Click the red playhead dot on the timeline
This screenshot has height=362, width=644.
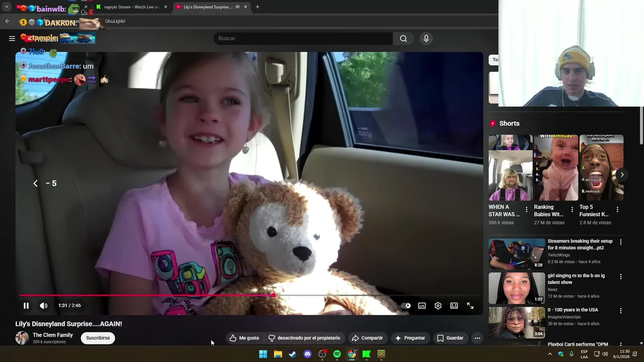(x=273, y=296)
